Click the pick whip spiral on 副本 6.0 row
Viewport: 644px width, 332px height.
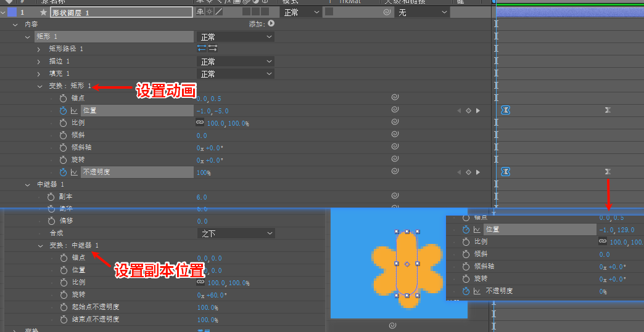pos(395,196)
